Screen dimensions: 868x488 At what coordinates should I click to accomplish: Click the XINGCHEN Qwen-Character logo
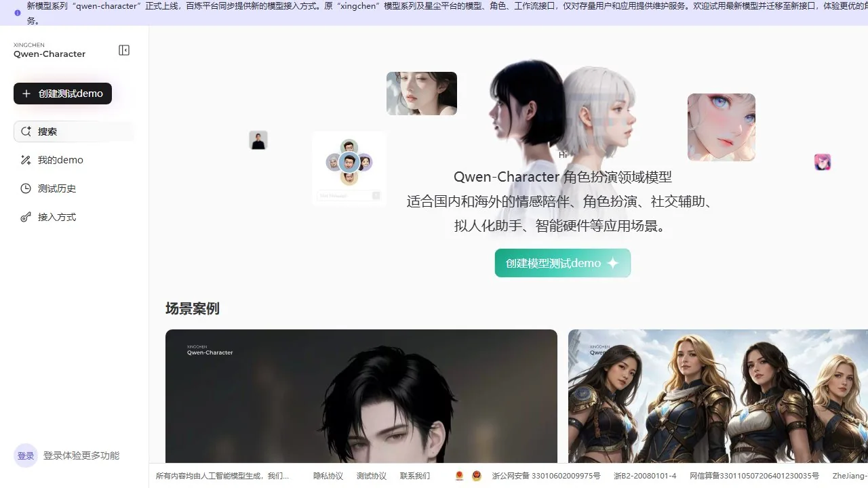point(50,50)
